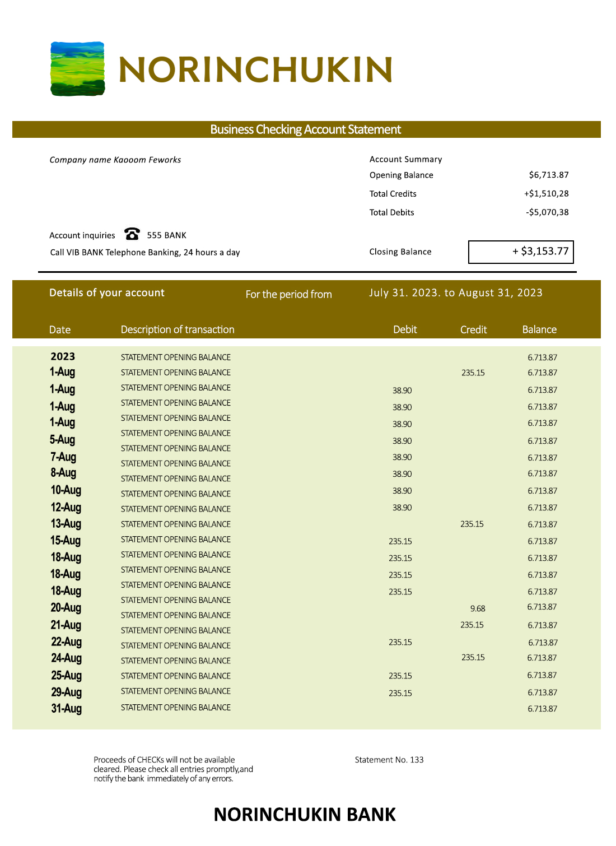Click the Debit column header
Image resolution: width=616 pixels, height=846 pixels.
point(405,329)
